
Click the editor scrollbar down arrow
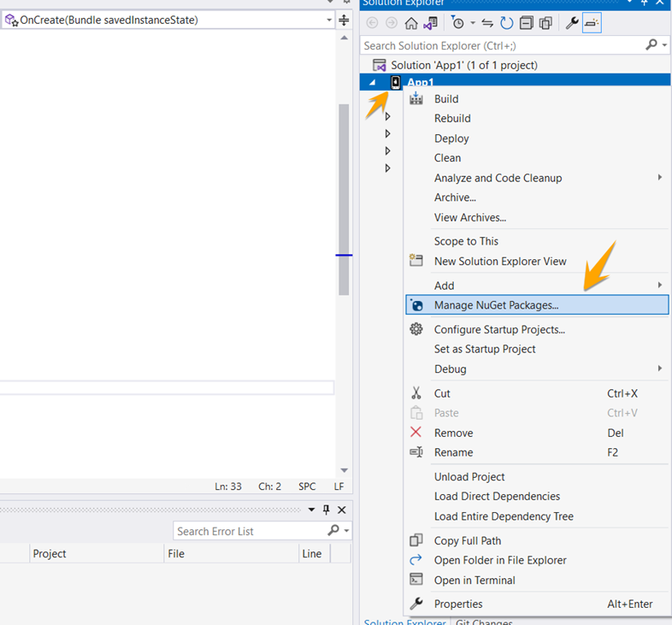tap(344, 470)
